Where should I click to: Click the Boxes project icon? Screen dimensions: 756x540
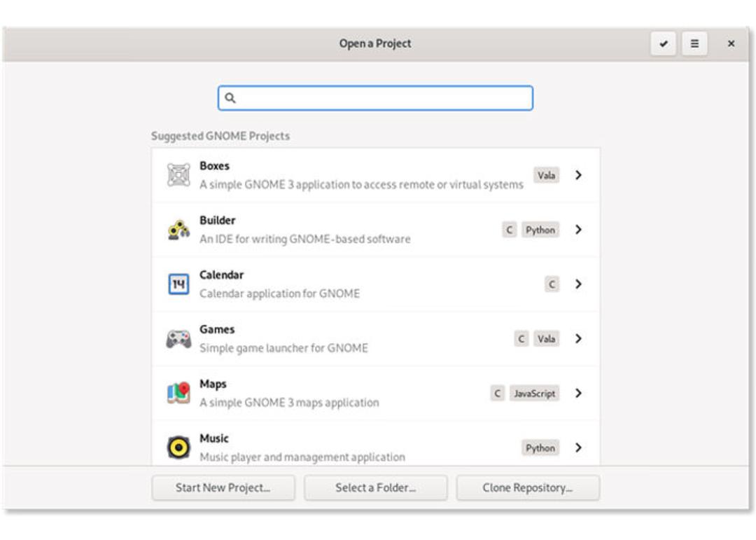point(178,175)
